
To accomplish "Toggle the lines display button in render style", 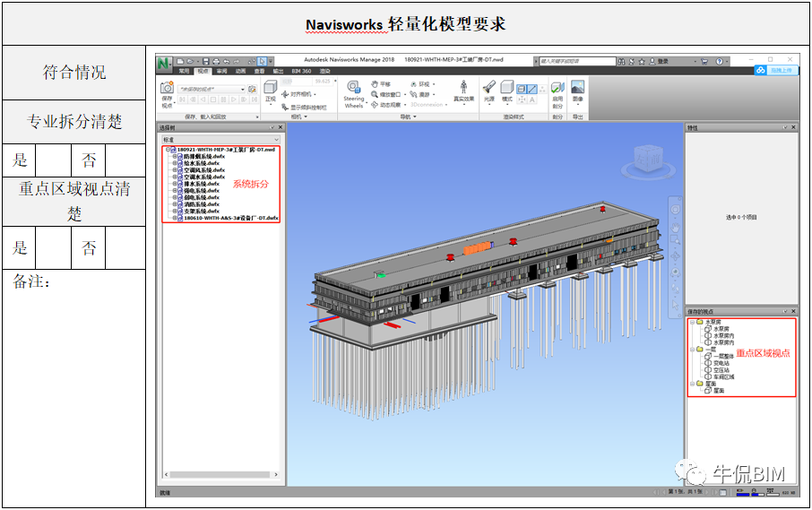I will point(532,89).
